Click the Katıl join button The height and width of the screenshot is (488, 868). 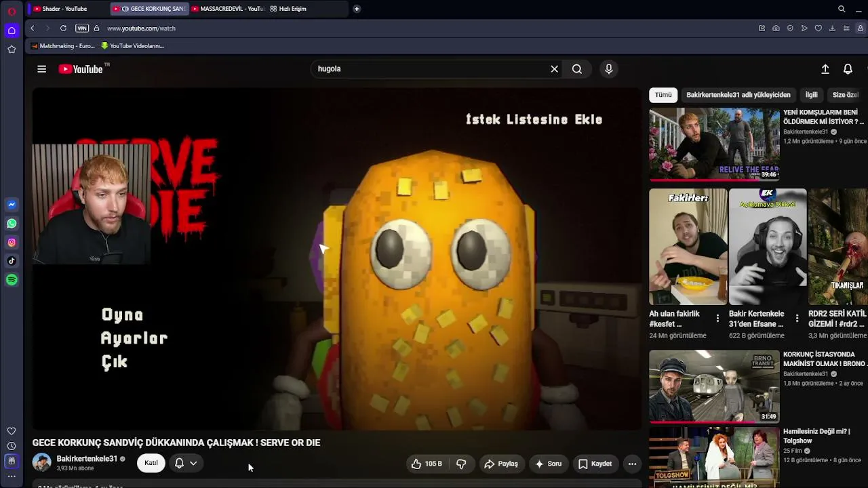coord(151,463)
